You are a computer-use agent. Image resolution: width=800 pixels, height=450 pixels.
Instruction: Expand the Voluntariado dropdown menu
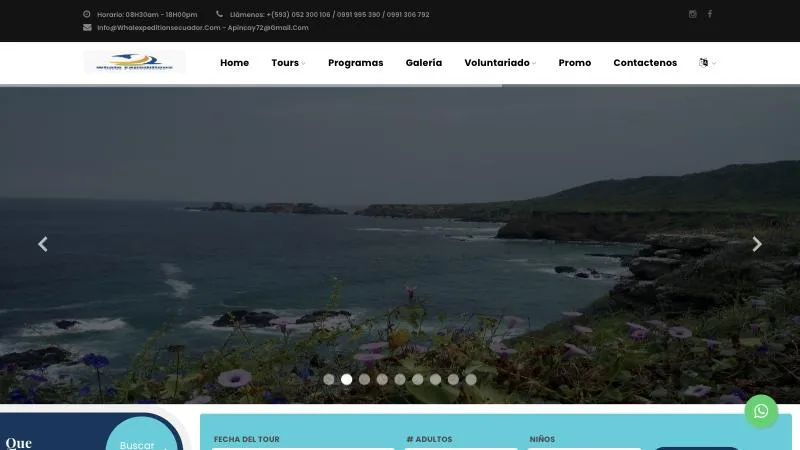pyautogui.click(x=500, y=63)
